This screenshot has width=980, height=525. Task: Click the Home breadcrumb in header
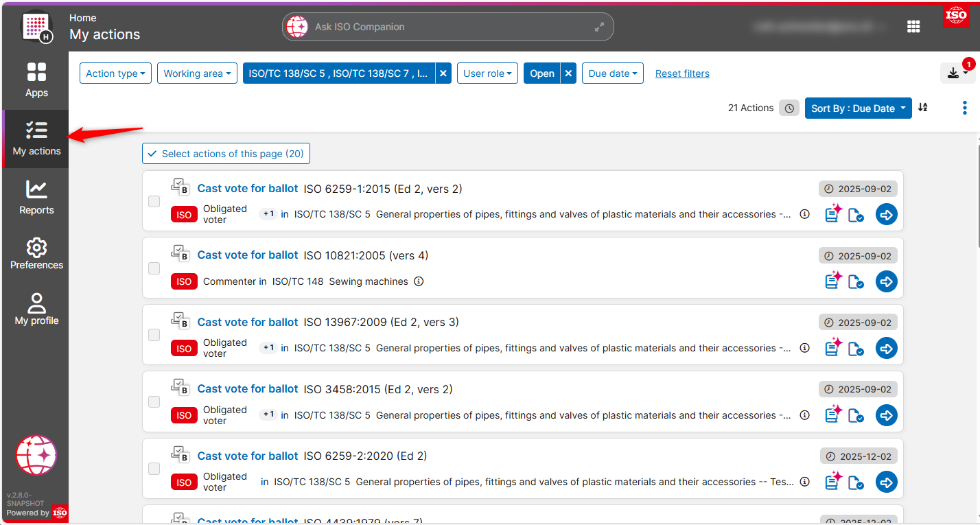pyautogui.click(x=83, y=18)
